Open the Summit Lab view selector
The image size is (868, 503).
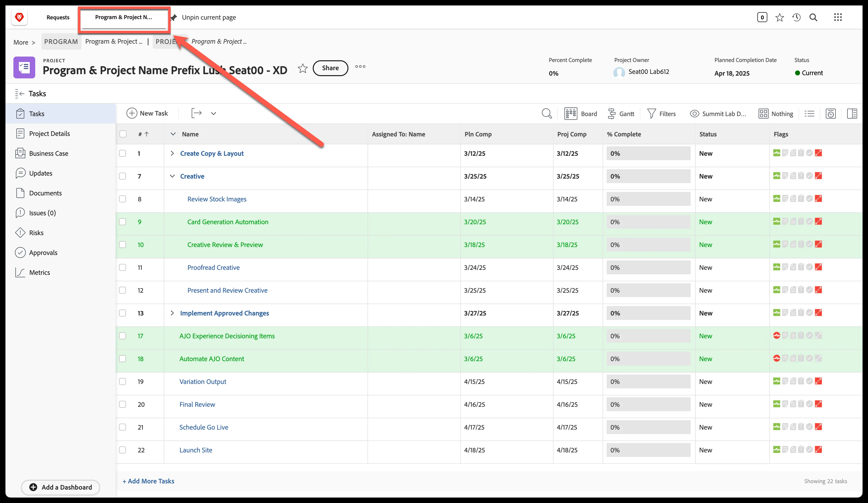[718, 114]
